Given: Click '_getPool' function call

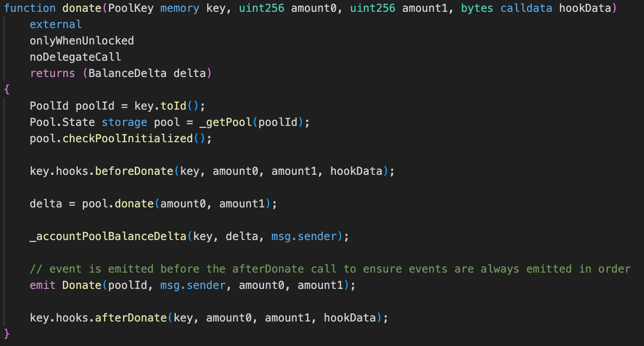Looking at the screenshot, I should [225, 122].
